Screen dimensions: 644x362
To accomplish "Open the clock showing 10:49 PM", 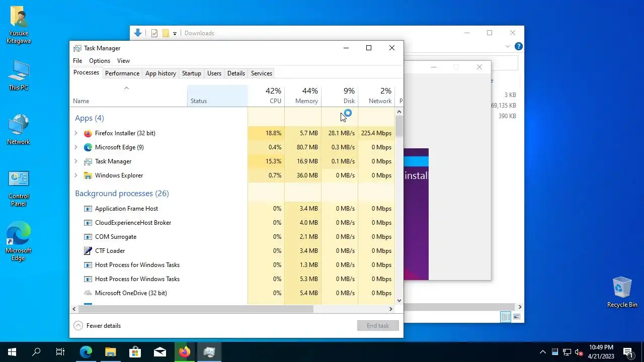I will point(601,352).
